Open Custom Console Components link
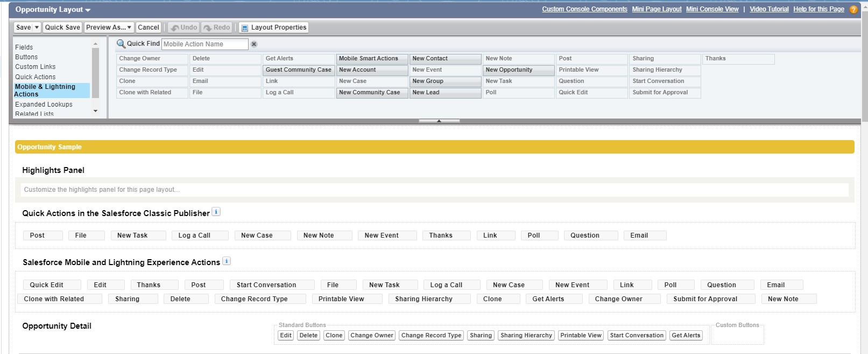 (x=584, y=9)
